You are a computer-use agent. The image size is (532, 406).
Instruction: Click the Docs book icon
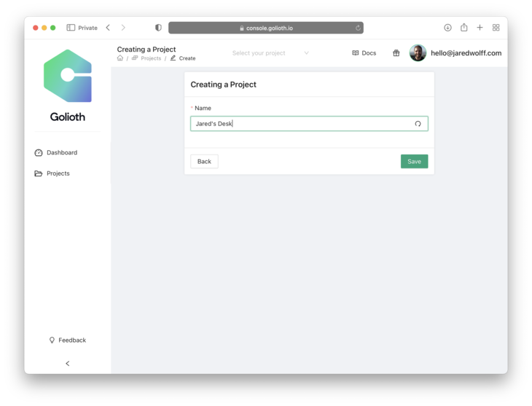pos(355,53)
